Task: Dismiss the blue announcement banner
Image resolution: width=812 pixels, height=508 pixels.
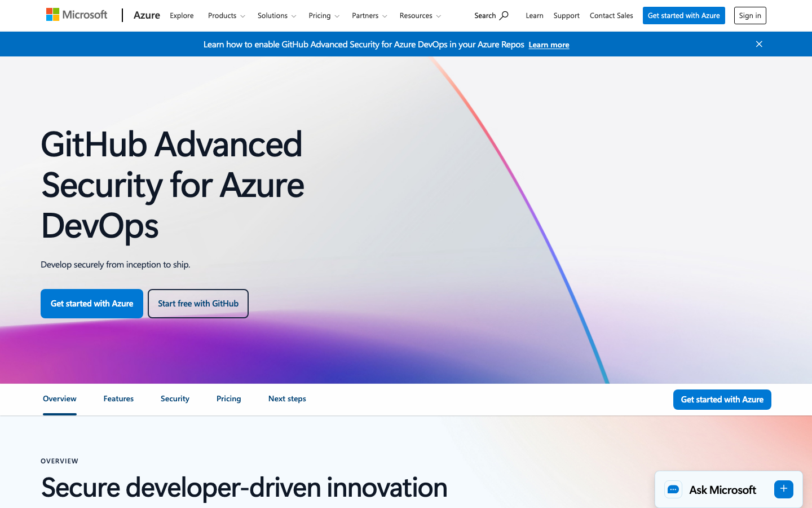Action: click(x=759, y=44)
